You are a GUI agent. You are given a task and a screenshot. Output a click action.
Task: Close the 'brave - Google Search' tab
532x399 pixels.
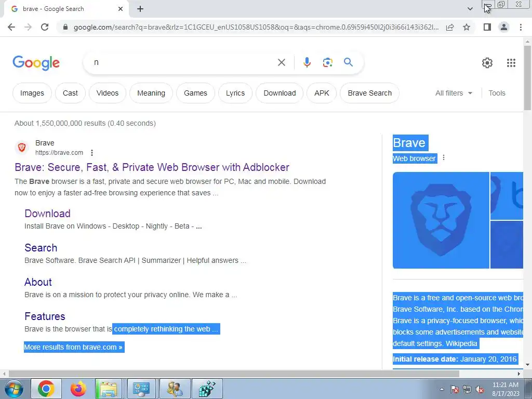click(x=121, y=9)
